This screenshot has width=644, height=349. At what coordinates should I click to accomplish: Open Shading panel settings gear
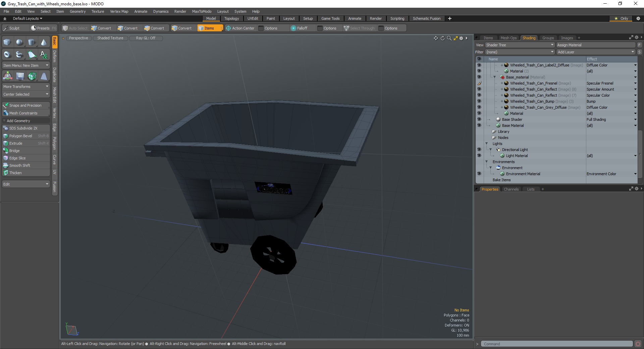pos(637,38)
